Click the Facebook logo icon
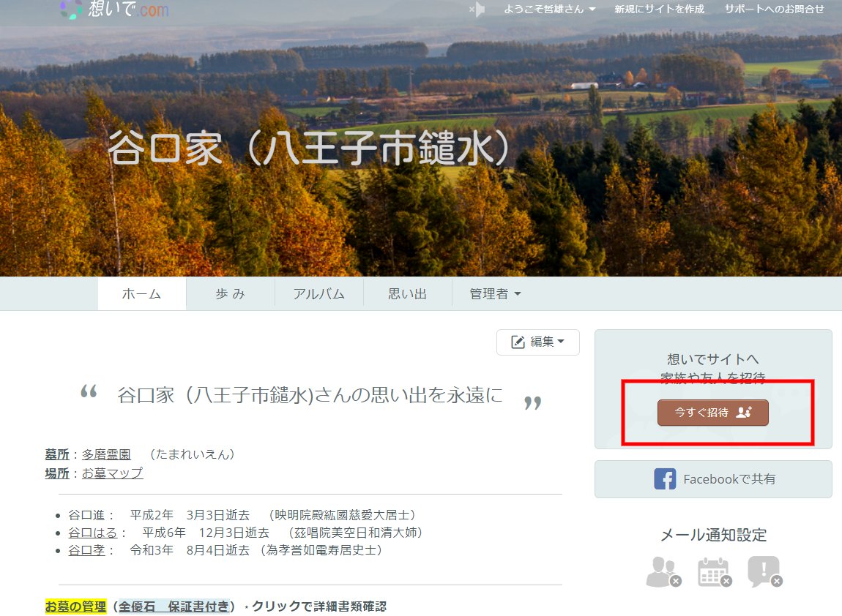 (x=665, y=479)
